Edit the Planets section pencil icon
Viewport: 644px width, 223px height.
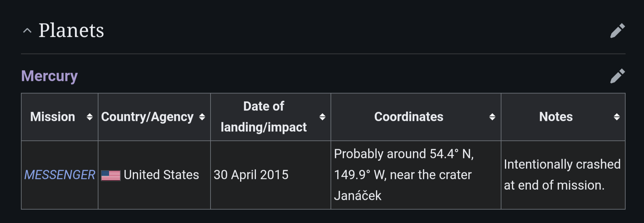point(617,30)
